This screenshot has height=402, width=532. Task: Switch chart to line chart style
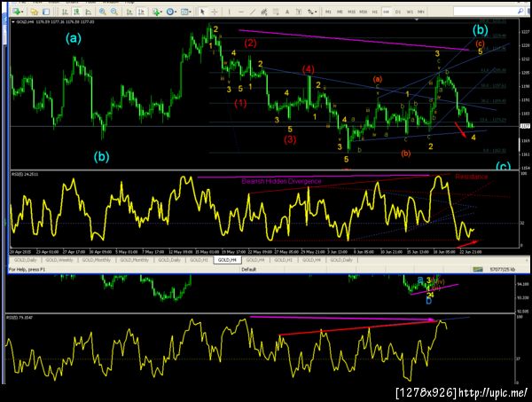tap(88, 12)
